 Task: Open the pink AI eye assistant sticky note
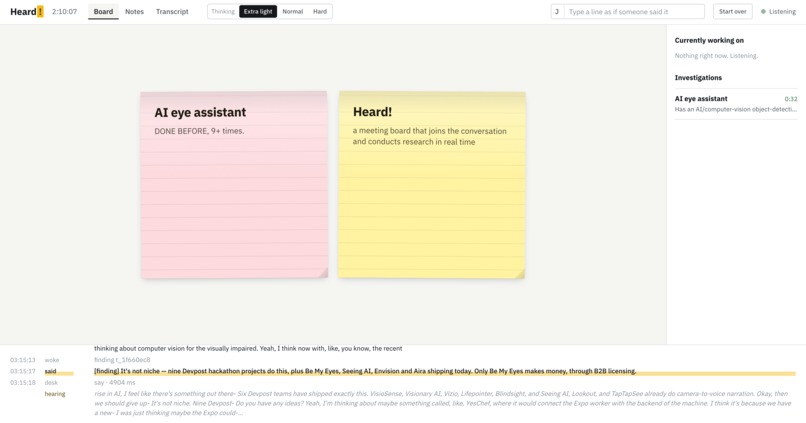tap(234, 185)
